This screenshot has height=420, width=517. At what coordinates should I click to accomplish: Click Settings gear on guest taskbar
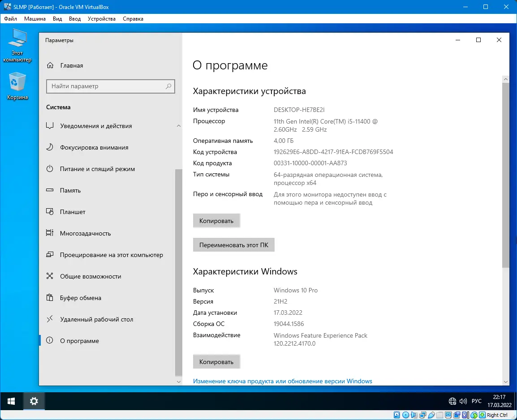pyautogui.click(x=34, y=401)
